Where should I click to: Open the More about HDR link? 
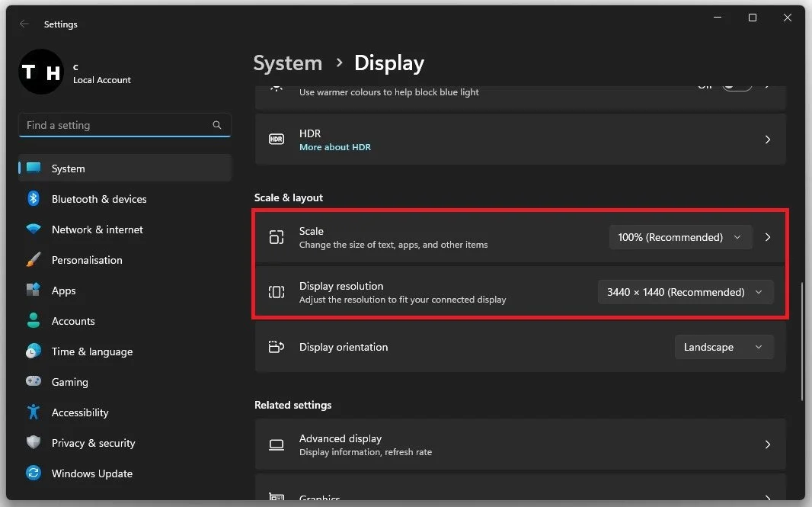335,147
